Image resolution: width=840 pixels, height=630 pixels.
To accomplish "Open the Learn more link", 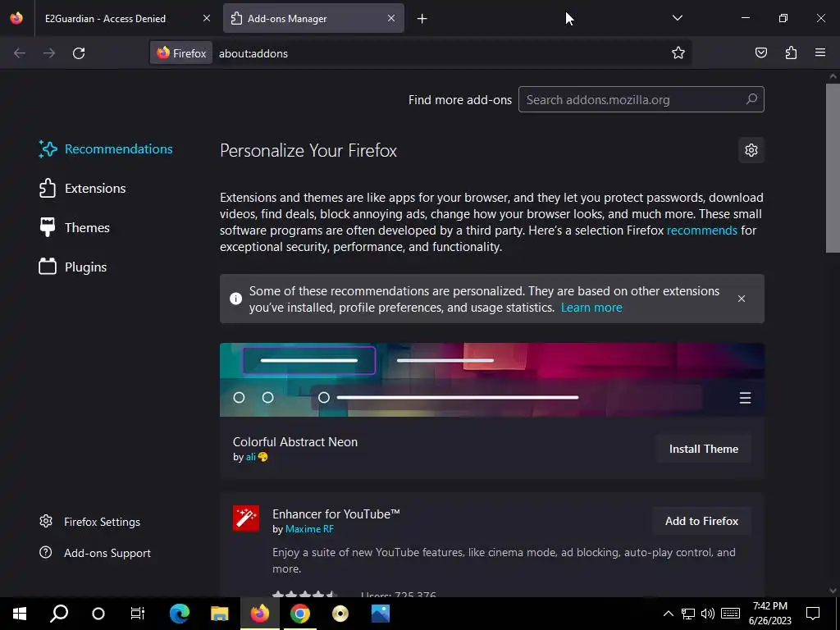I will point(591,308).
